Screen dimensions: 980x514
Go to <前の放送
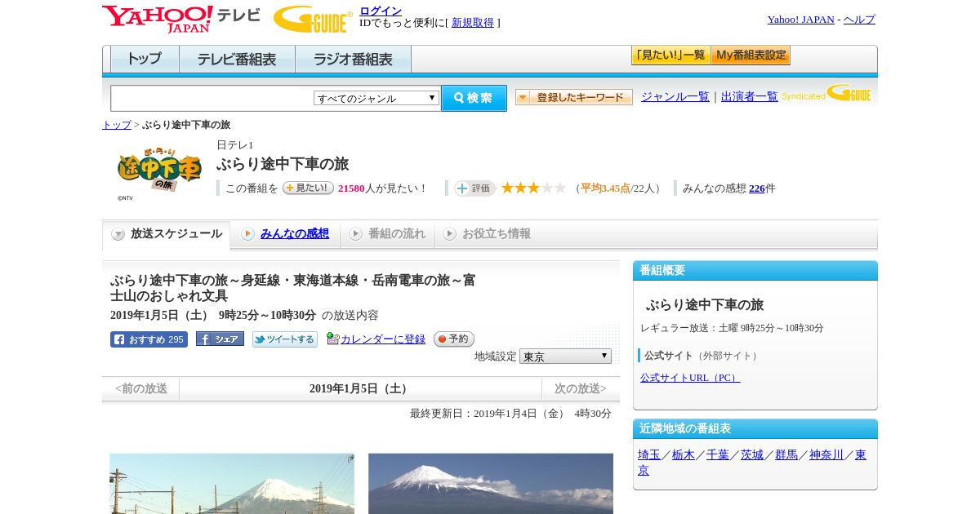pyautogui.click(x=141, y=389)
